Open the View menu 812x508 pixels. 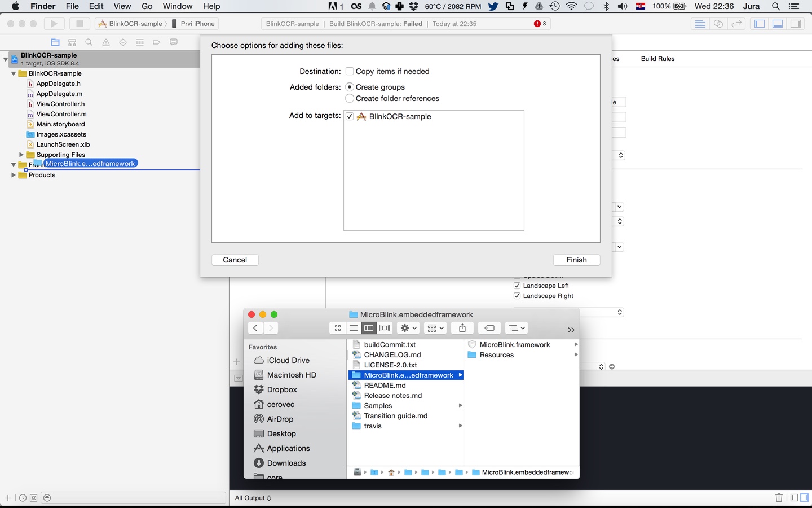(x=122, y=6)
